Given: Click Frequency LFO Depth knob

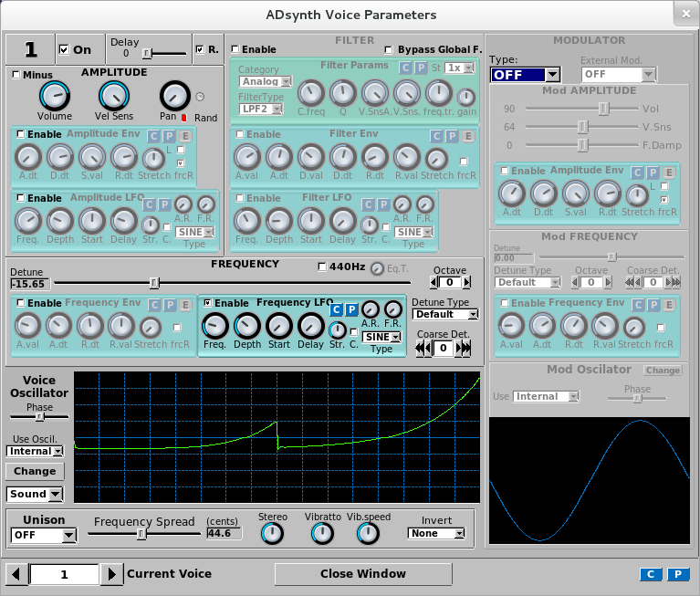Looking at the screenshot, I should coord(247,326).
